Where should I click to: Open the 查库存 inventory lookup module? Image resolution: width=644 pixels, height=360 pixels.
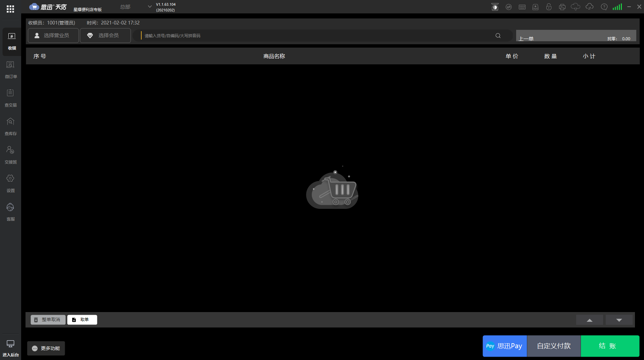[x=10, y=127]
